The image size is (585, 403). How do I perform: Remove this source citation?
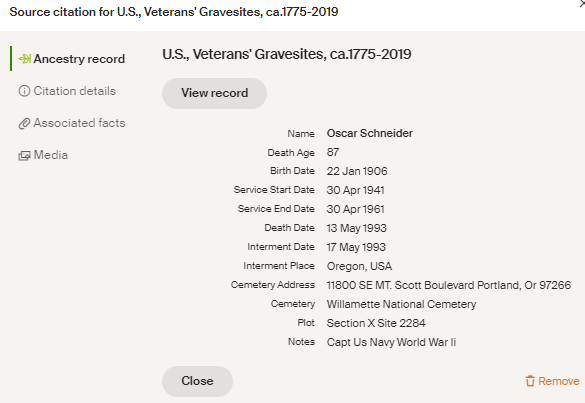point(553,381)
